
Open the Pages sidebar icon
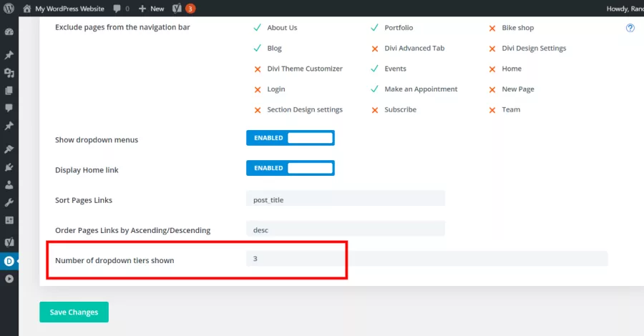[9, 90]
